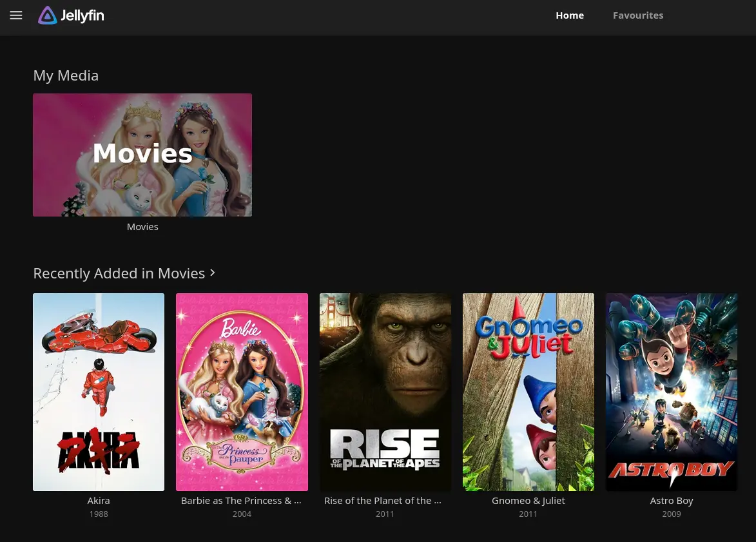The width and height of the screenshot is (756, 542).
Task: Open the Gnomeo & Juliet poster
Action: point(528,392)
